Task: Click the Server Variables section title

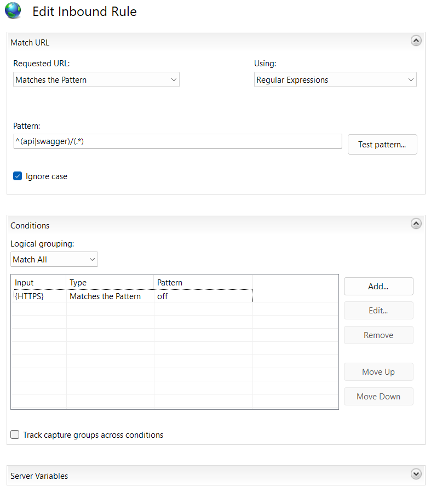Action: (x=39, y=476)
